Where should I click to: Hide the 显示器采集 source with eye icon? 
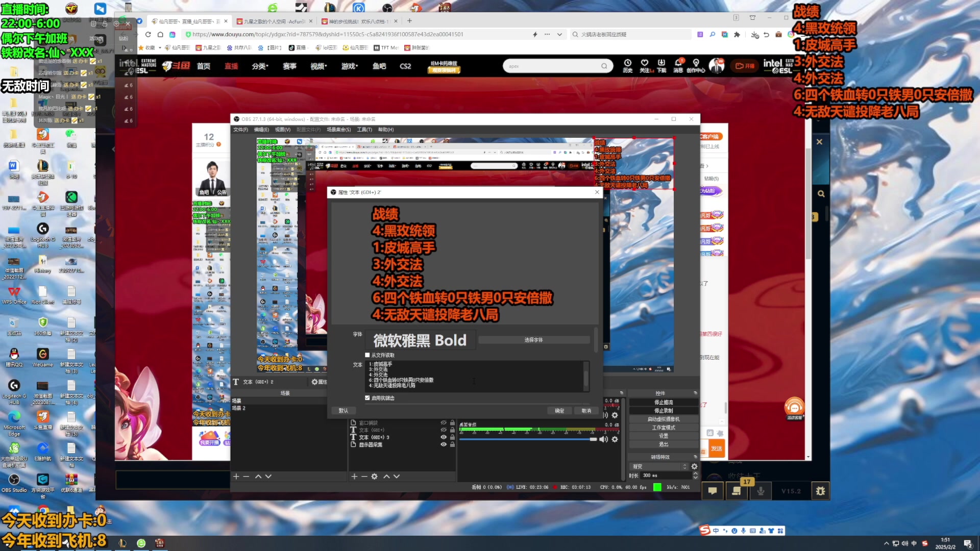[444, 444]
